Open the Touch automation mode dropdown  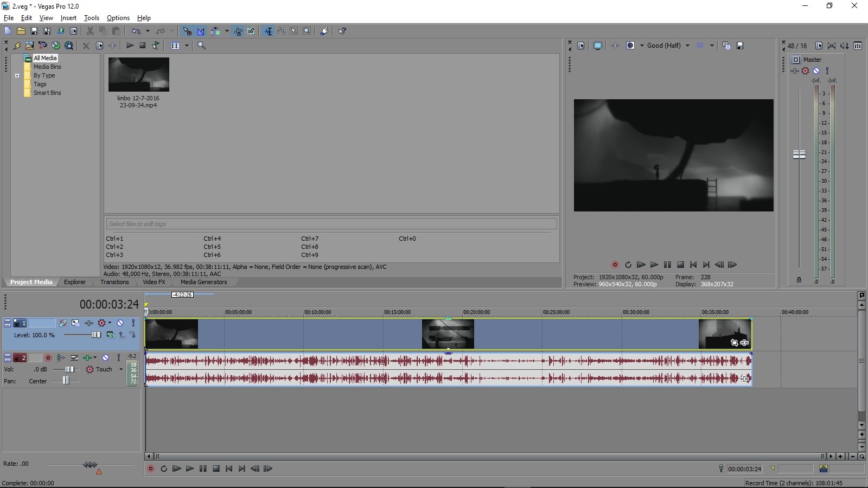click(121, 369)
